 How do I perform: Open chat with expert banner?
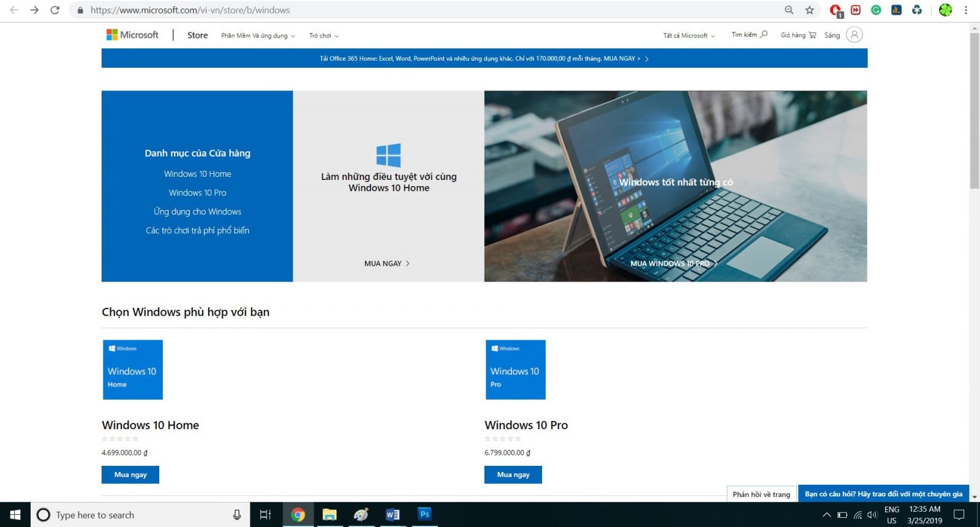click(x=883, y=494)
